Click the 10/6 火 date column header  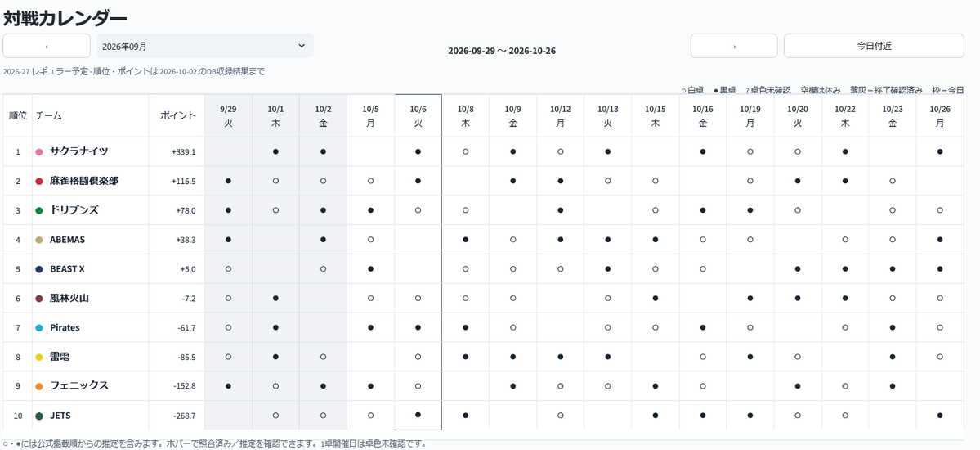click(418, 116)
